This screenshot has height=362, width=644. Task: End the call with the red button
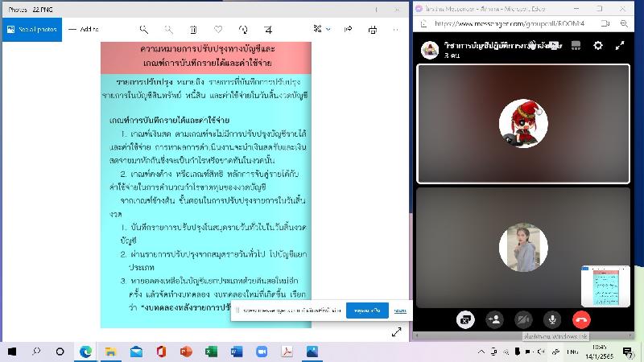click(x=580, y=319)
